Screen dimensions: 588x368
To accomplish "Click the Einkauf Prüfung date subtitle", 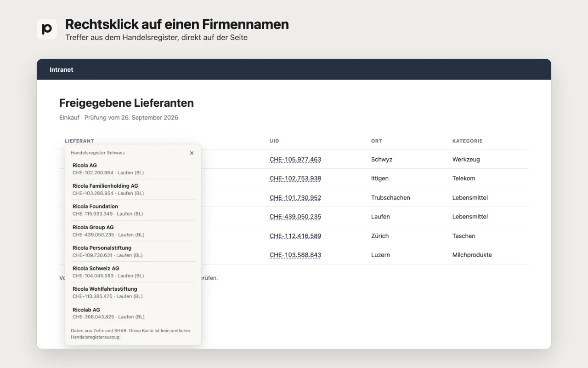I will pyautogui.click(x=119, y=118).
